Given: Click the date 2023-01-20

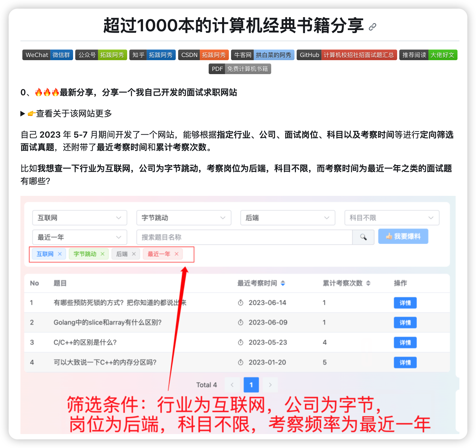Looking at the screenshot, I should coord(267,362).
